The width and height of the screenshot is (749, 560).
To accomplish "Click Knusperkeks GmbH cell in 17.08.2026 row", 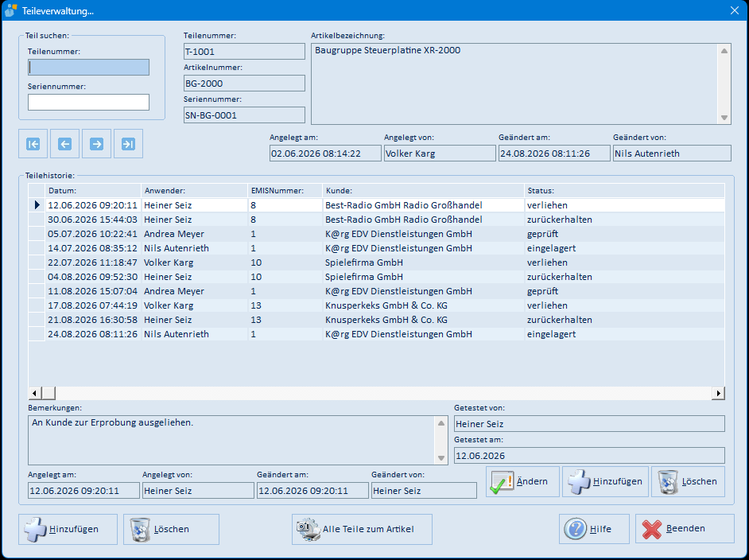I will pos(423,305).
